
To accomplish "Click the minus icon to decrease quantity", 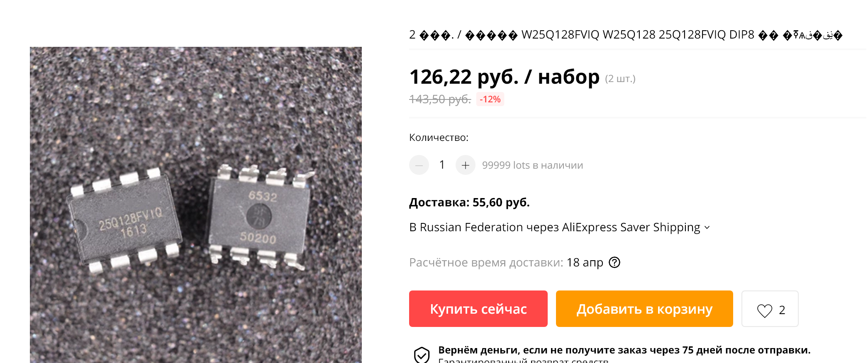I will [419, 165].
